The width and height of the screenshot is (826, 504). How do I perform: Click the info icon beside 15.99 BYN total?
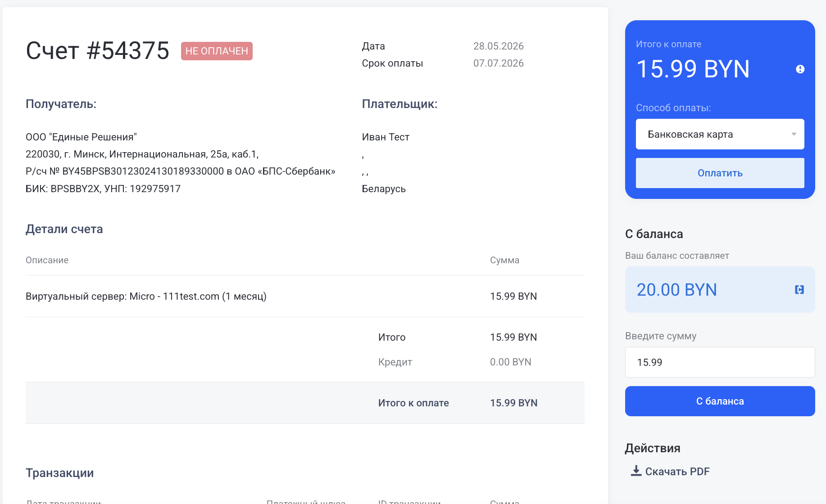pyautogui.click(x=800, y=69)
